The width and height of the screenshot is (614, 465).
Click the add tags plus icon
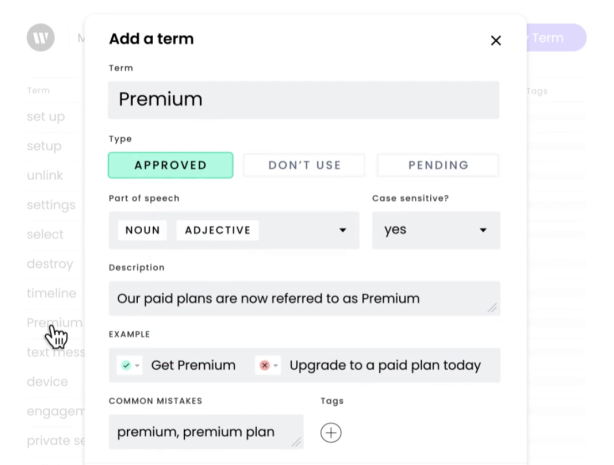(331, 432)
